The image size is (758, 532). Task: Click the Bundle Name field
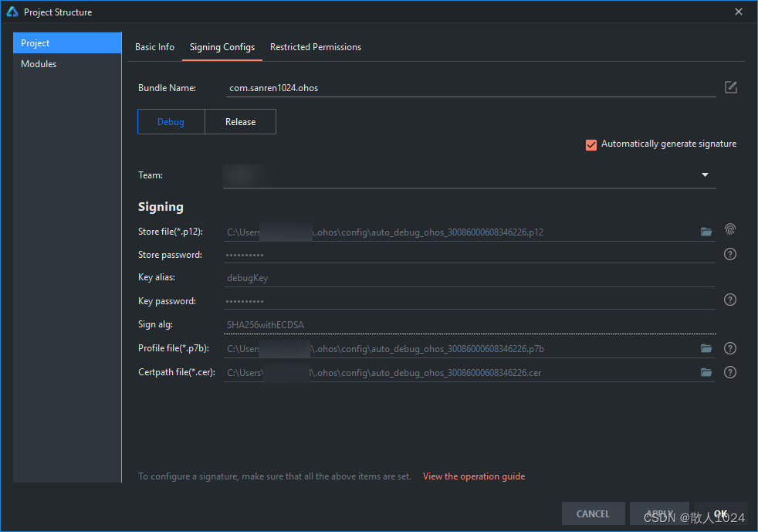coord(471,88)
